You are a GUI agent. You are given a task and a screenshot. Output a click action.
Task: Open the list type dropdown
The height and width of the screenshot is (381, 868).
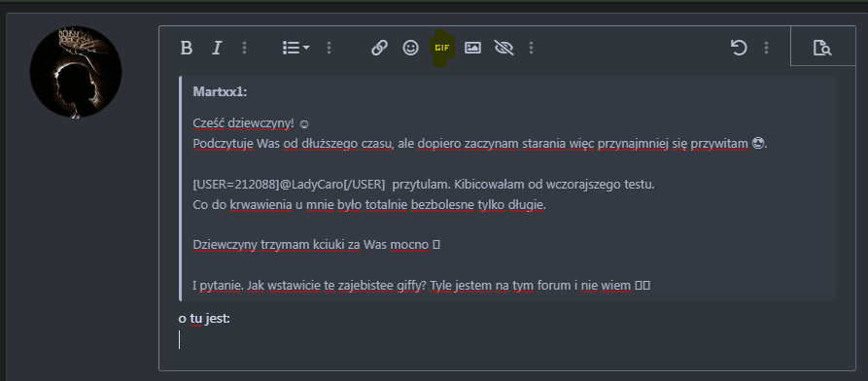coord(296,49)
